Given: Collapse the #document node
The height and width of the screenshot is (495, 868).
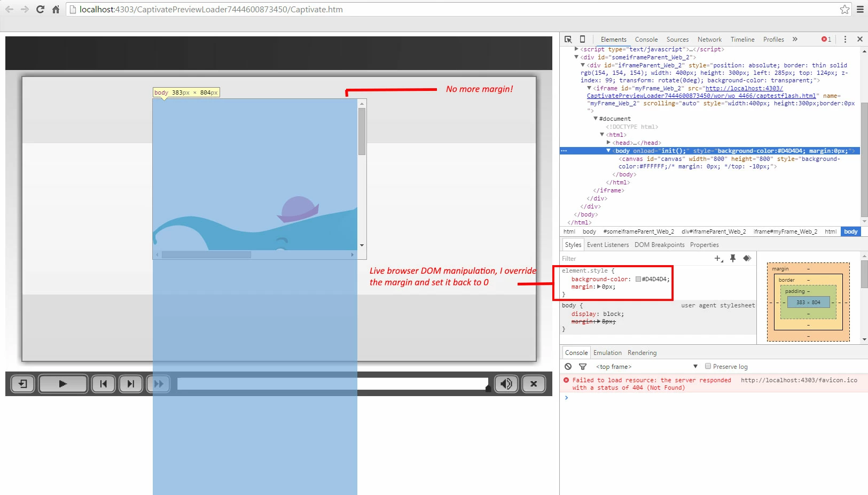Looking at the screenshot, I should (x=596, y=119).
